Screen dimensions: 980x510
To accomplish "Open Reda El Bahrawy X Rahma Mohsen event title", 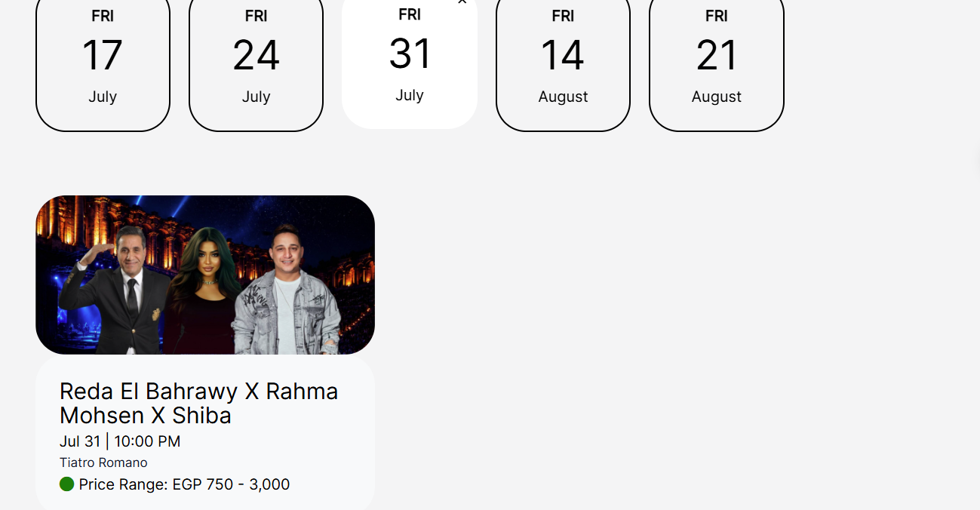I will pos(199,403).
